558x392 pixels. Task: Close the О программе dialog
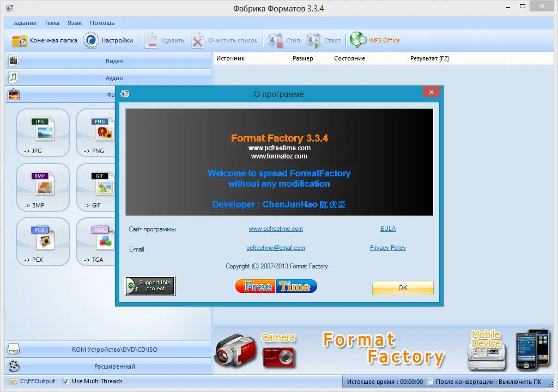point(432,92)
